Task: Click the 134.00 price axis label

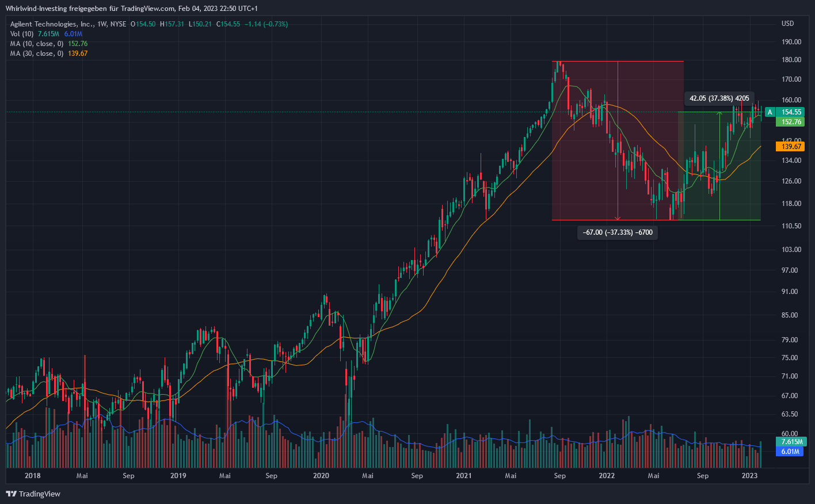Action: (791, 161)
